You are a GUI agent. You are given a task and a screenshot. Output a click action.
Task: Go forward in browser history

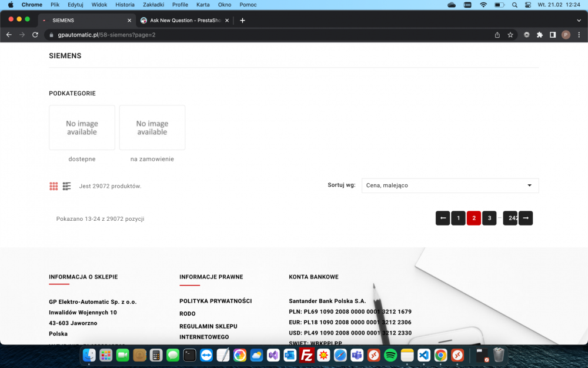pyautogui.click(x=22, y=35)
